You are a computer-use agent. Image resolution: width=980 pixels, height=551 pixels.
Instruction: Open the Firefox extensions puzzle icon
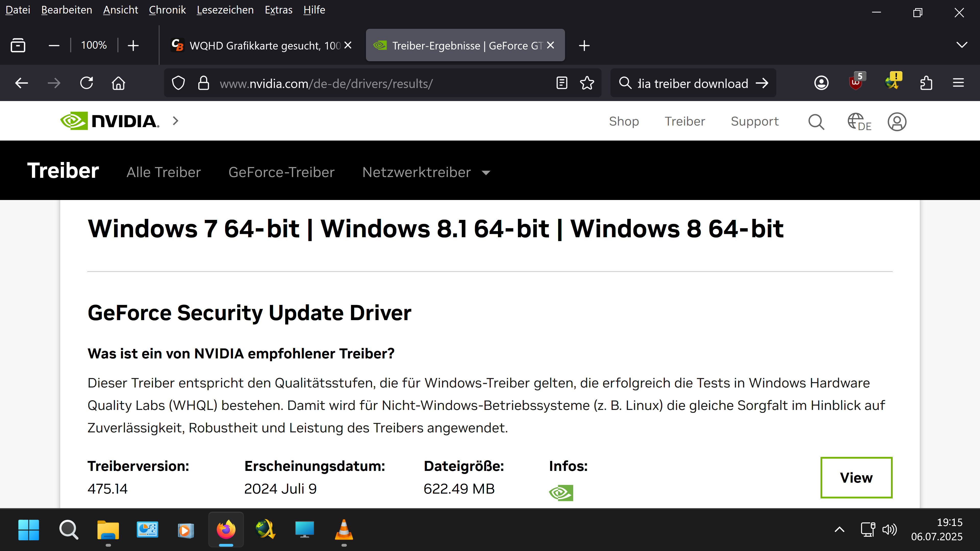click(x=926, y=83)
